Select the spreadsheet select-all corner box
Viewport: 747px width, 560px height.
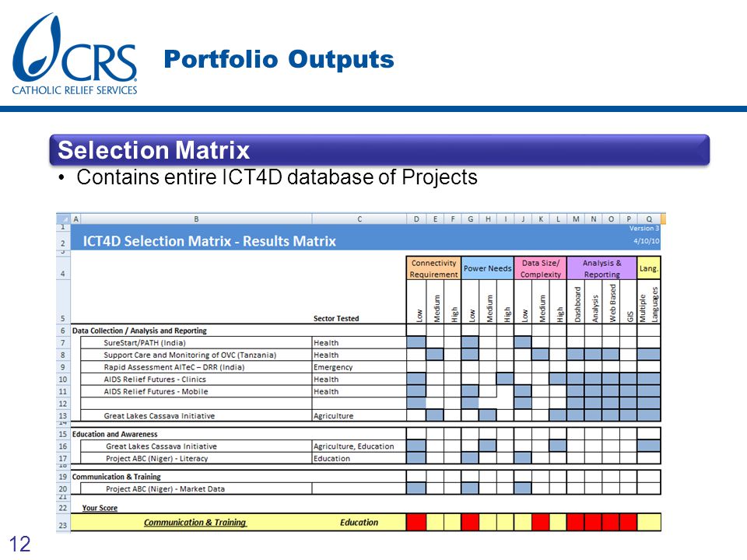pos(63,219)
